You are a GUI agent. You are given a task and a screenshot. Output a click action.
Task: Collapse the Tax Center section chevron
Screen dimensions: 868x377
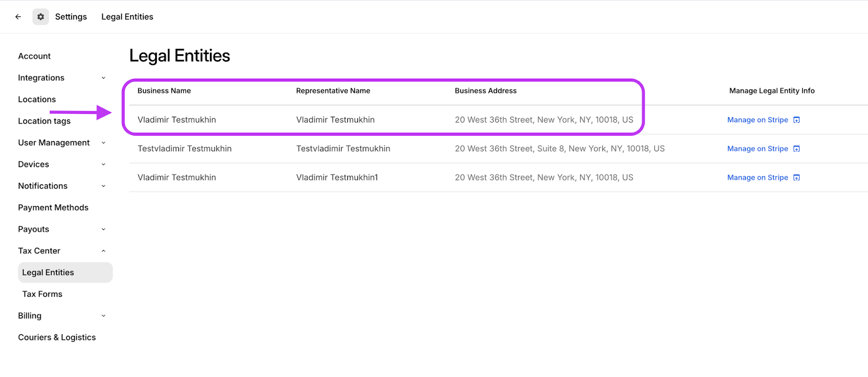click(104, 251)
